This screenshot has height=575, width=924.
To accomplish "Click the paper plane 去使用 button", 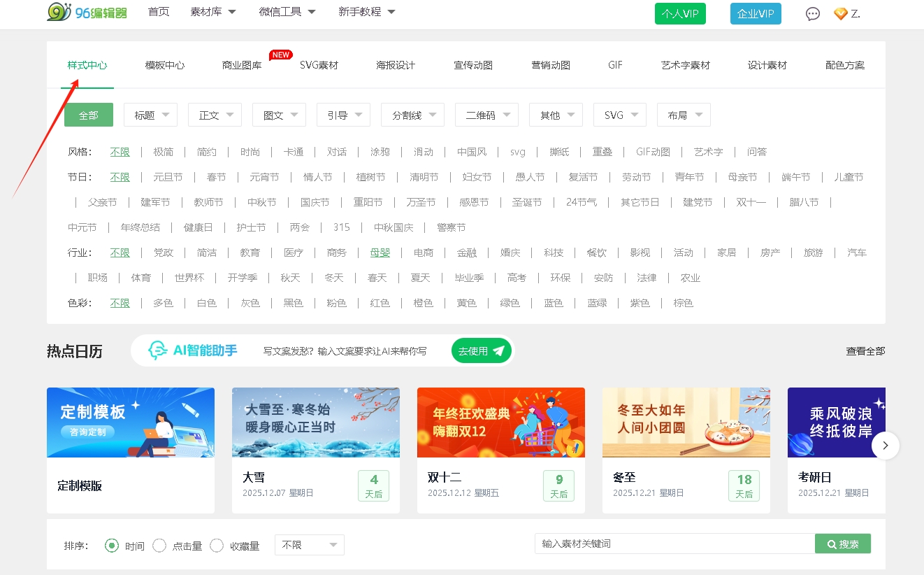I will [x=481, y=350].
